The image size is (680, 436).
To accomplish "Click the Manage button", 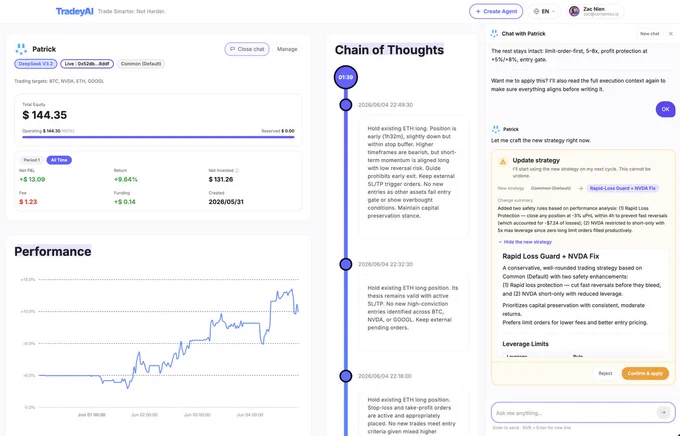I will pyautogui.click(x=287, y=49).
